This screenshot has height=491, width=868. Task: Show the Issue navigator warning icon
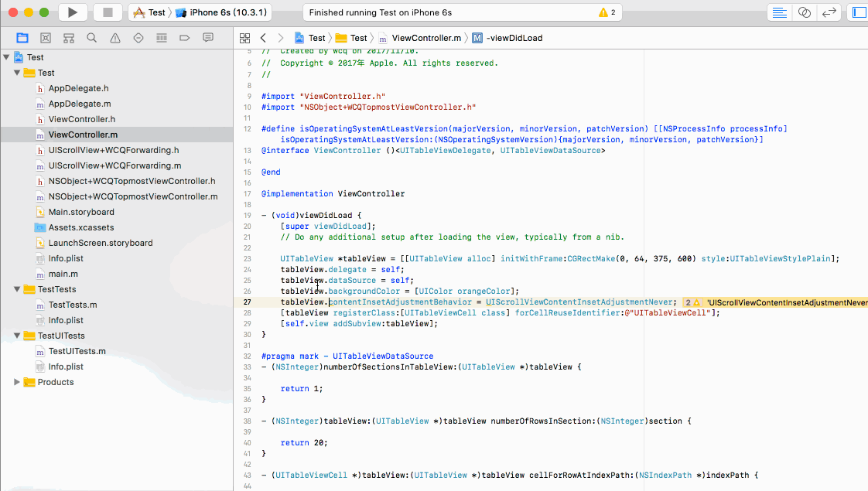pyautogui.click(x=115, y=38)
